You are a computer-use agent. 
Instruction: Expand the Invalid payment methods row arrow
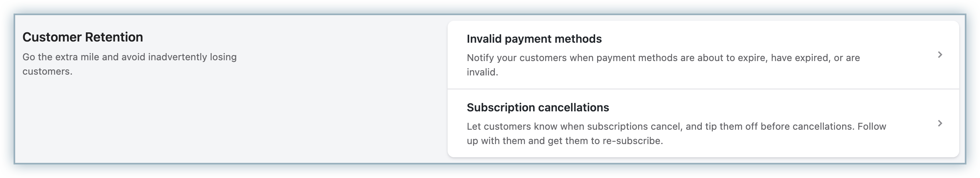[x=940, y=55]
